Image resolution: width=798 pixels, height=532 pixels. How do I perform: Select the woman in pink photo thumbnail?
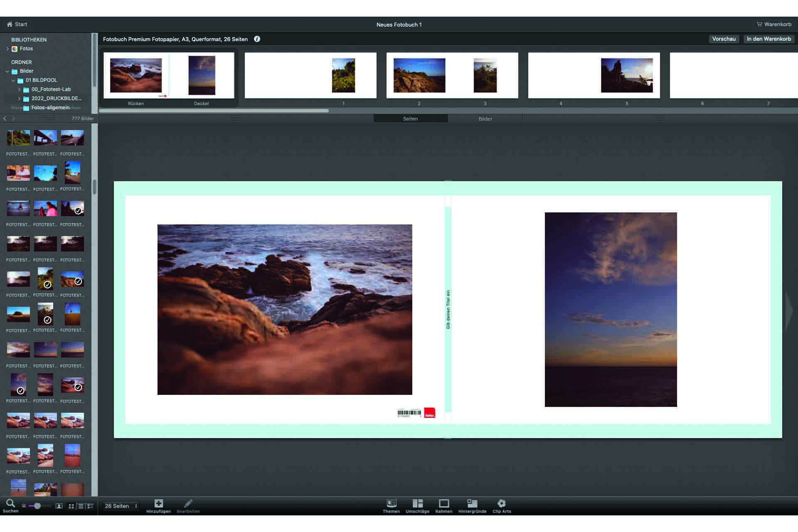click(x=45, y=208)
